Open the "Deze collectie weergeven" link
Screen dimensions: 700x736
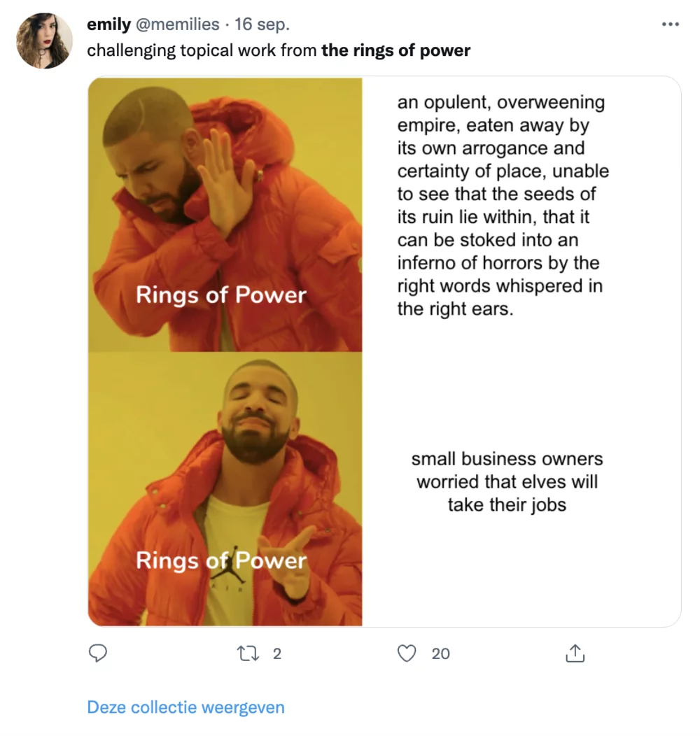coord(185,707)
